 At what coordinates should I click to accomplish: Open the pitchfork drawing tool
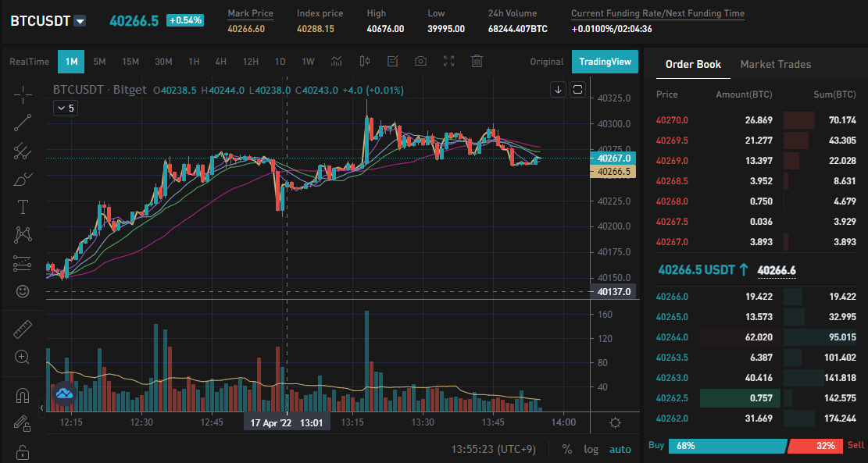click(x=23, y=151)
